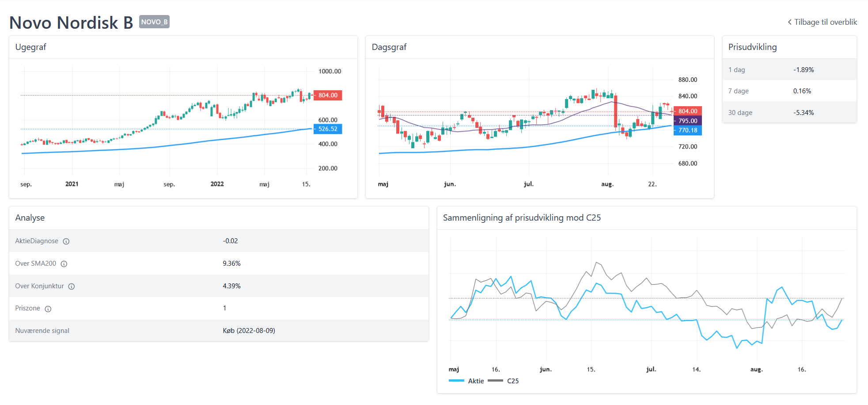
Task: Click the AktieDiagnose label text
Action: point(37,241)
